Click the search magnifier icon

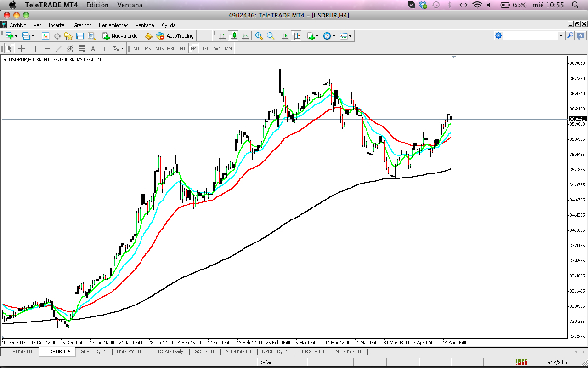tap(570, 36)
